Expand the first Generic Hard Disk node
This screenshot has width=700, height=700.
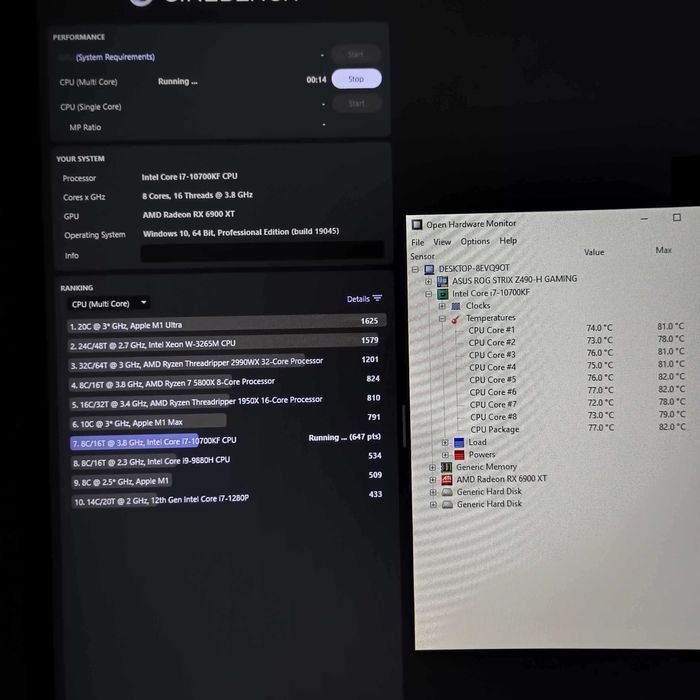click(433, 492)
